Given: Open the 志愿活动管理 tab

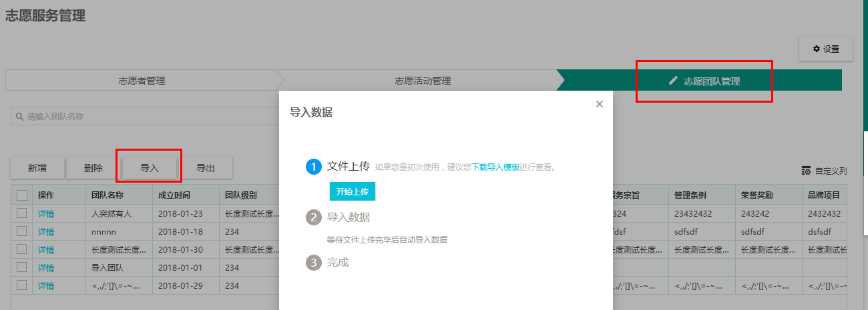Looking at the screenshot, I should [423, 81].
